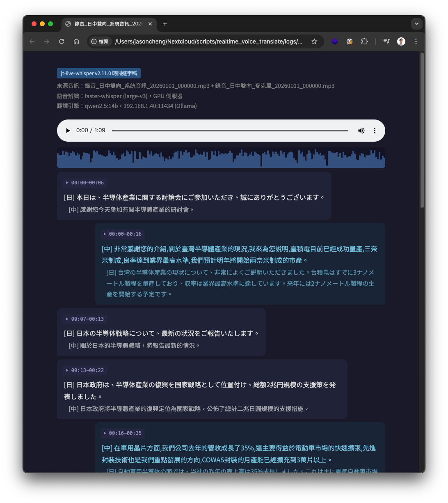448x503 pixels.
Task: Click the line 日本の半導体戦略について
Action: pos(162,333)
